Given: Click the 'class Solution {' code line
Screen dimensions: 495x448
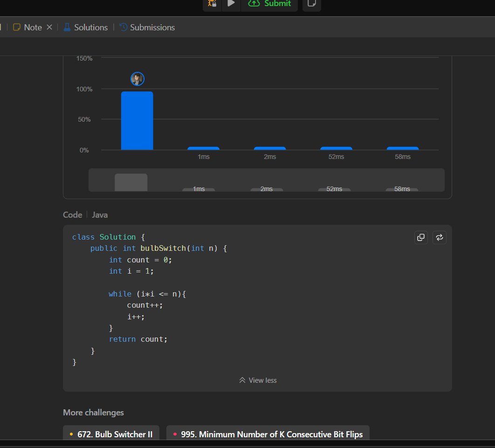Looking at the screenshot, I should coord(108,237).
